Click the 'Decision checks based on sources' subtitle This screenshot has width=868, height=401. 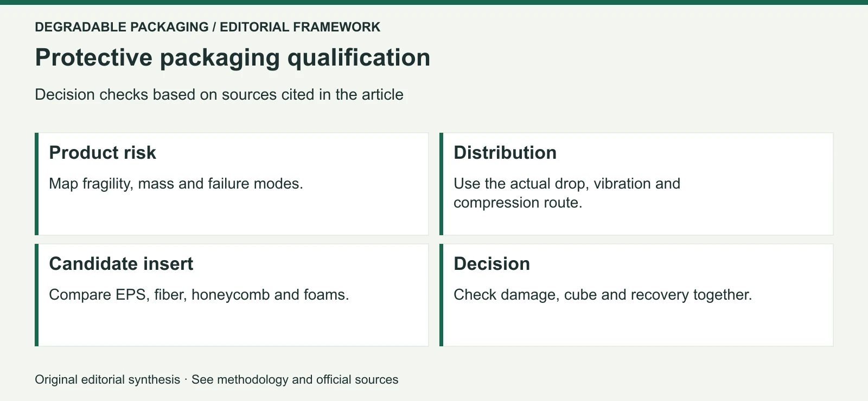[219, 94]
